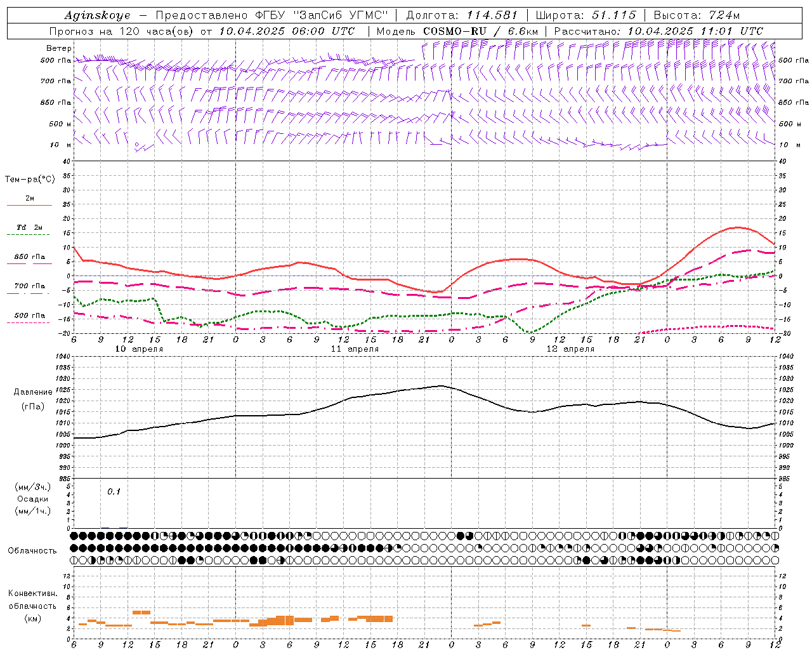Select the elevation text Высота: 724м
This screenshot has height=650, width=812.
(x=697, y=15)
